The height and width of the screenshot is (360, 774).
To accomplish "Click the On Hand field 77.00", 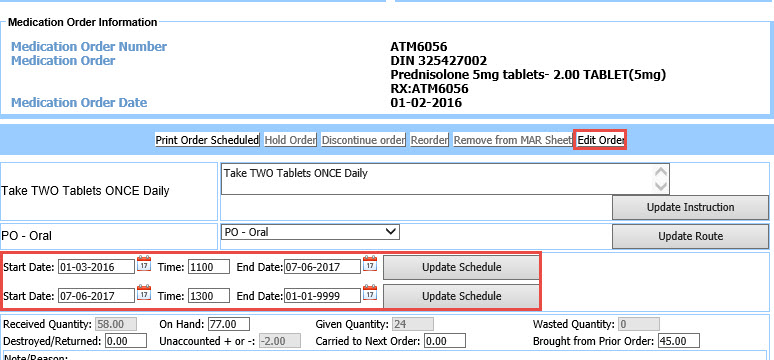I will [229, 324].
